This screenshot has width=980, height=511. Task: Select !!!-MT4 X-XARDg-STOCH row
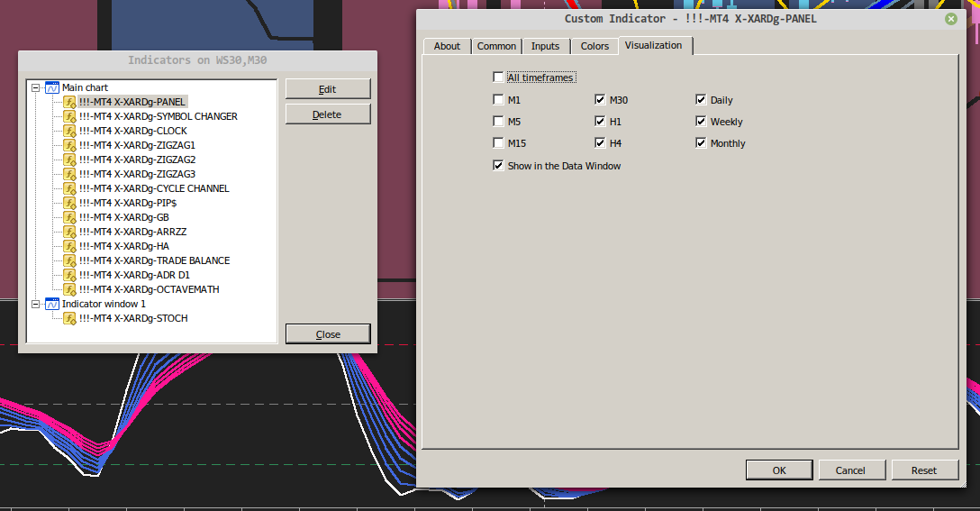click(133, 318)
